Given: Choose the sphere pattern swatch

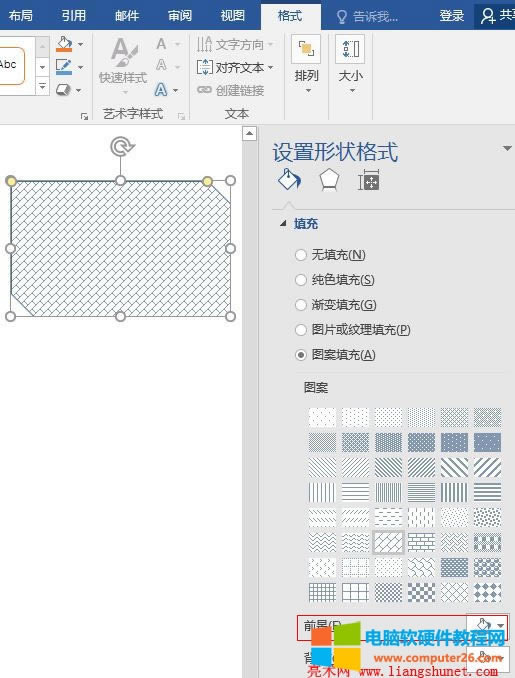Looking at the screenshot, I should [487, 567].
